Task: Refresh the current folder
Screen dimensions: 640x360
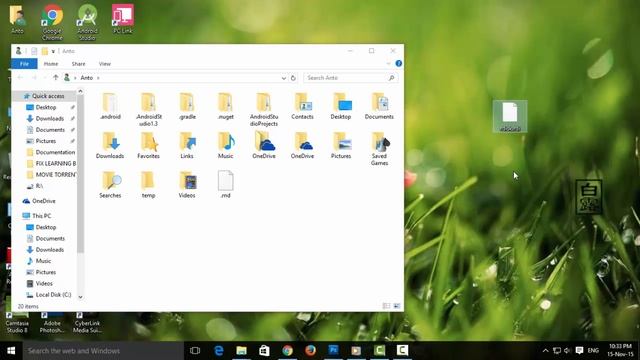Action: (293, 78)
